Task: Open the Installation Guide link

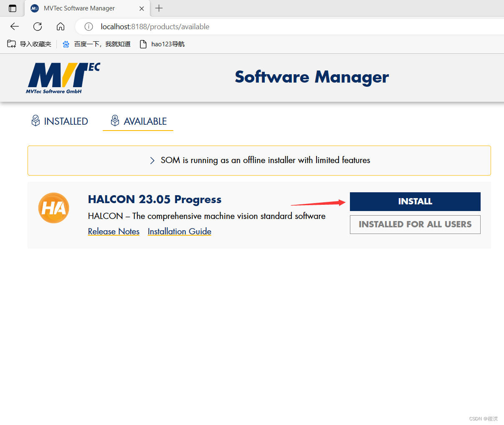Action: point(180,231)
